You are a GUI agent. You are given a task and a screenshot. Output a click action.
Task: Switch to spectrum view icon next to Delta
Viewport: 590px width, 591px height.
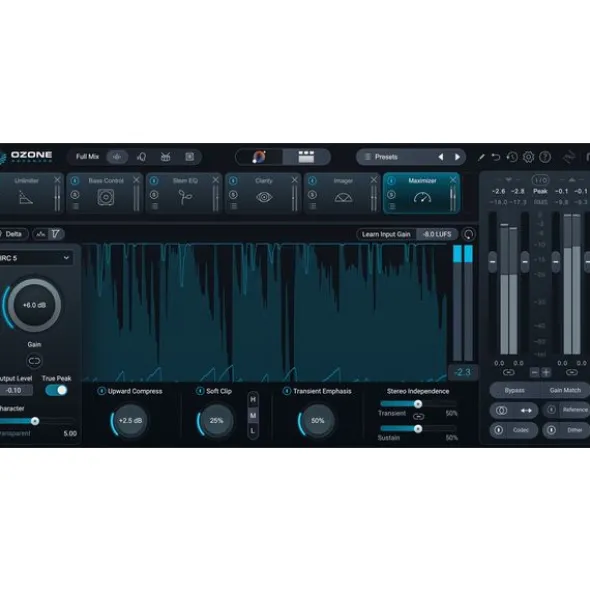(x=41, y=234)
